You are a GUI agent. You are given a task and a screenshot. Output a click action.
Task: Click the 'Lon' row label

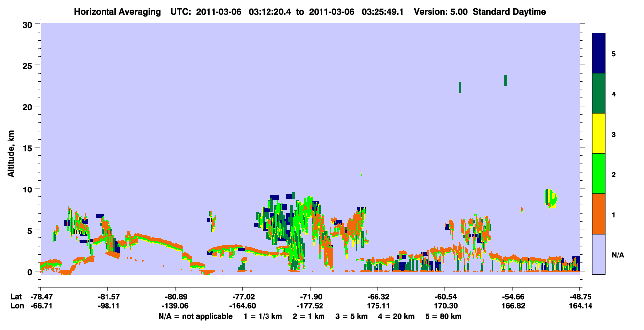[16, 306]
